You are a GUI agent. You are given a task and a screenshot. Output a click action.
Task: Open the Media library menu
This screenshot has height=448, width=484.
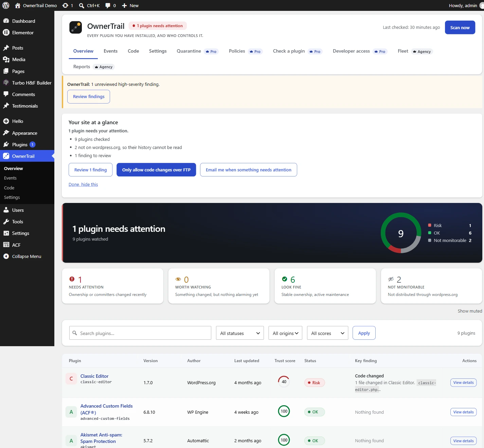[27, 59]
